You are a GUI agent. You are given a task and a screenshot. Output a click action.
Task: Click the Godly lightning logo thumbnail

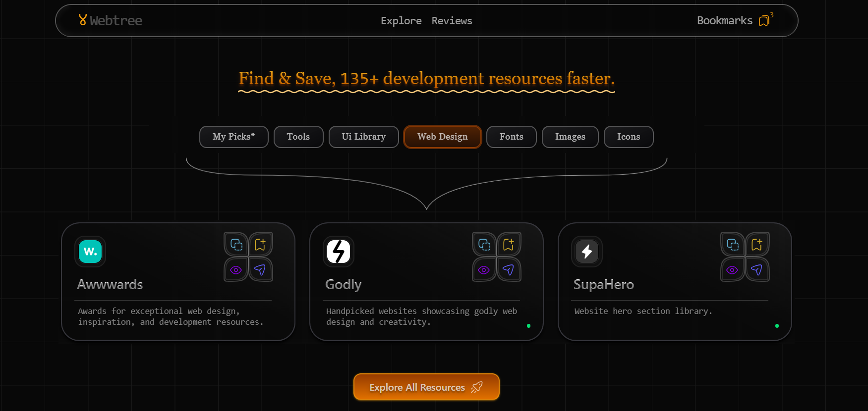(x=339, y=252)
